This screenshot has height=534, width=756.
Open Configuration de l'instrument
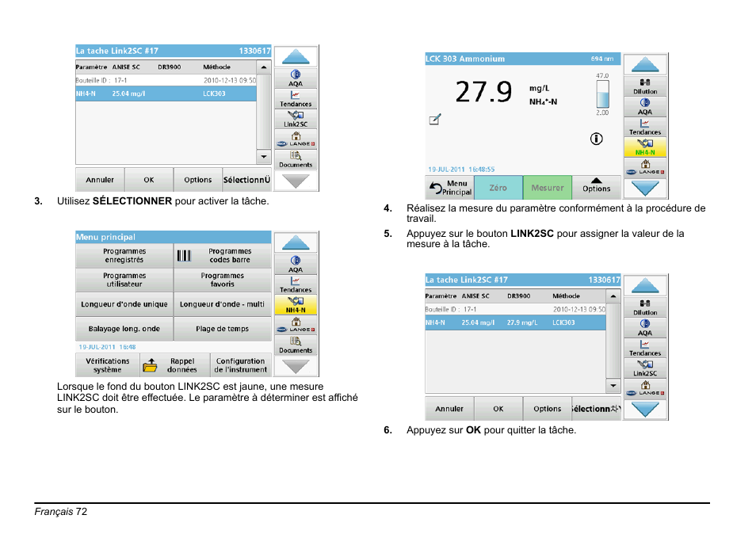241,365
